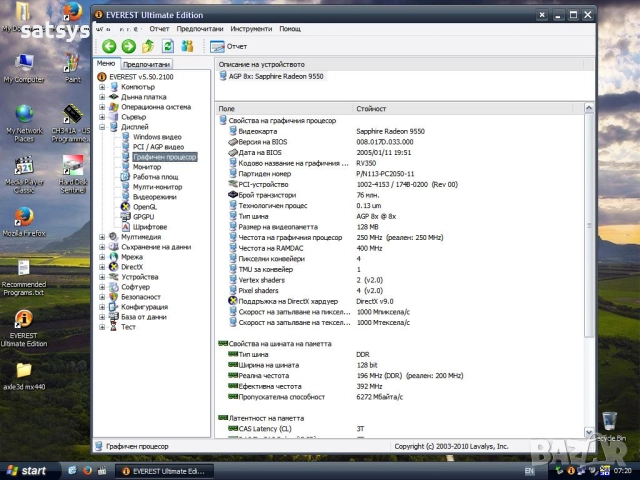
Task: Select Мулти-монитор tree item
Action: 158,187
